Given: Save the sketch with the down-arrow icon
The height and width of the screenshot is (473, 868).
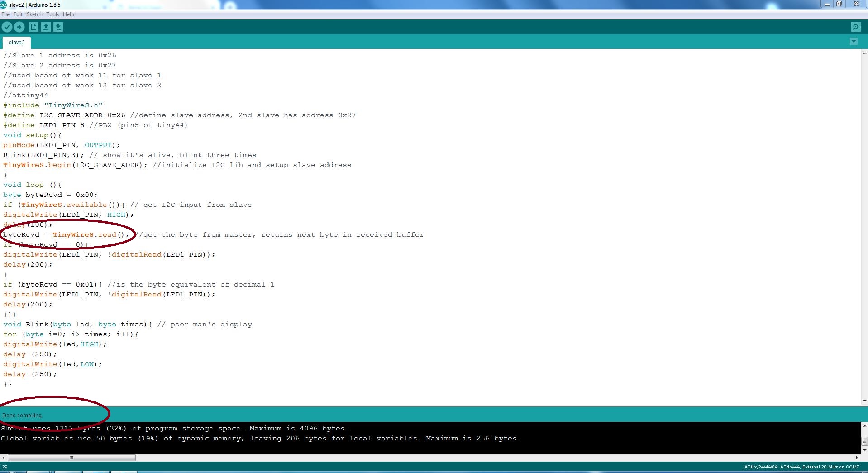Looking at the screenshot, I should 58,27.
